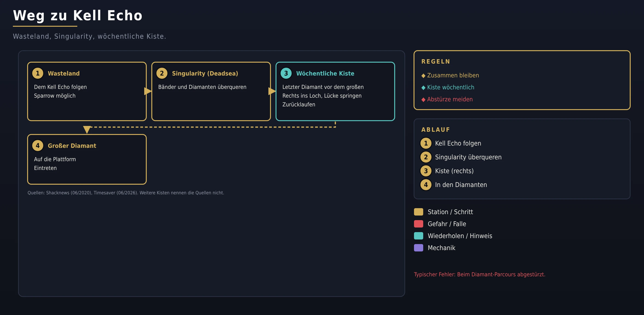644x315 pixels.
Task: Click the 'Kiste wöchentlich' rule
Action: [x=451, y=87]
